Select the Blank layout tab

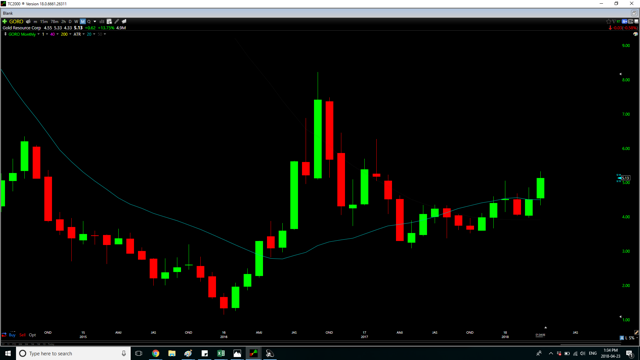pos(8,13)
